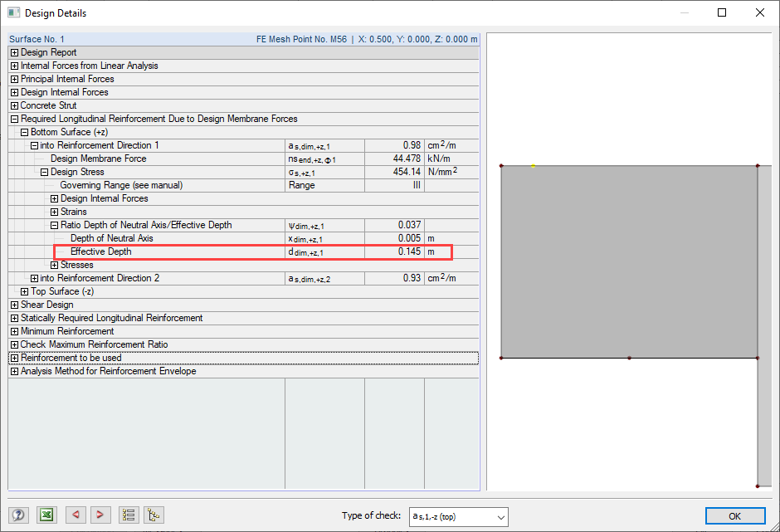Viewport: 780px width, 532px height.
Task: Expand Internal Forces from Linear Analysis
Action: pyautogui.click(x=14, y=66)
